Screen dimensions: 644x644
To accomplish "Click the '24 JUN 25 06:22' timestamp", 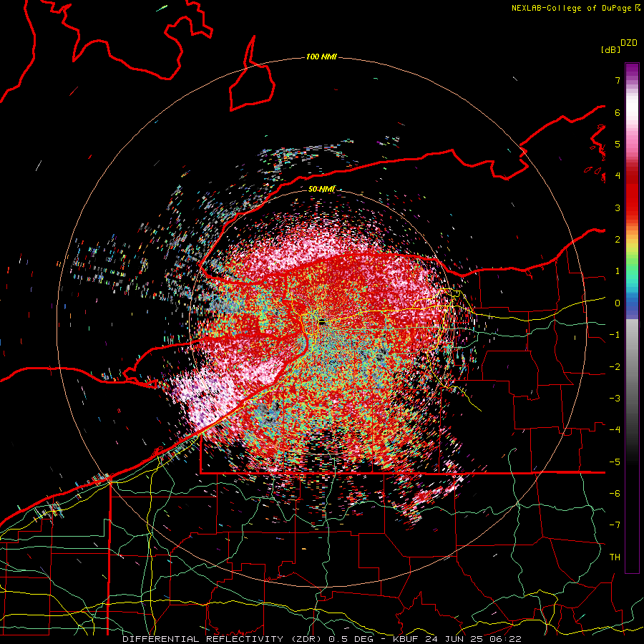I will pos(473,639).
